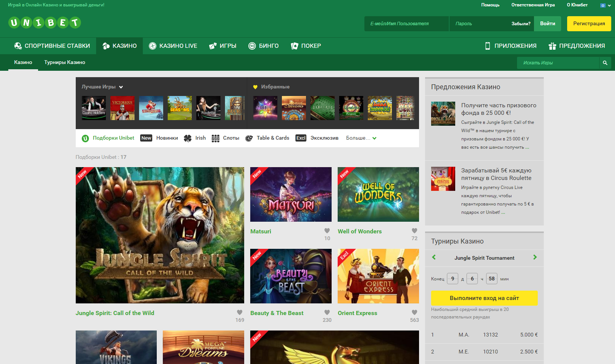Open the Помощь help link
Image resolution: width=615 pixels, height=364 pixels.
490,5
